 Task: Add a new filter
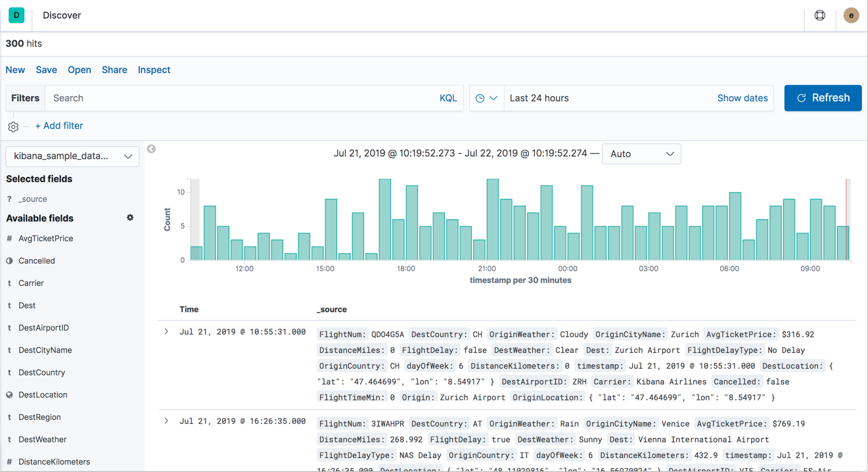59,126
